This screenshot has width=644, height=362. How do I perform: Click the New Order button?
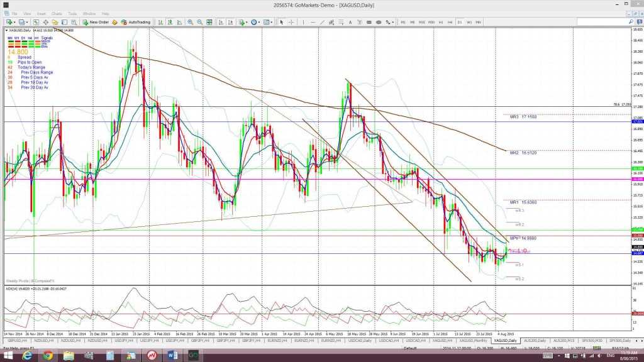point(96,22)
